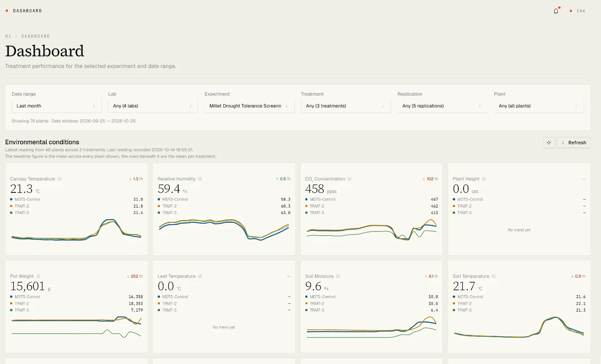Click MDTS-Control row in Canopy Temperature card
Image resolution: width=601 pixels, height=364 pixels.
(76, 199)
